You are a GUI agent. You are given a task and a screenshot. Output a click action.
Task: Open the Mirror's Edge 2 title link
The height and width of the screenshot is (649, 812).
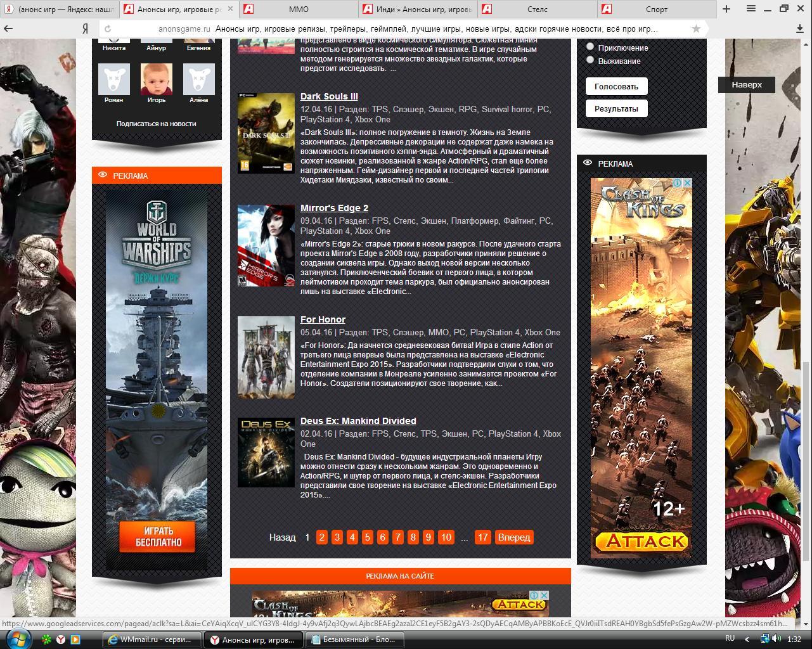point(334,208)
